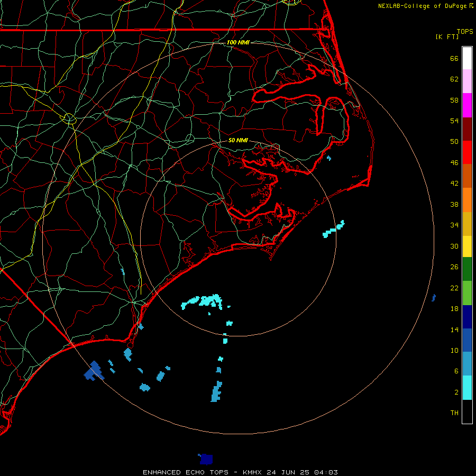Click the light green 22 kft legend swatch
Viewport: 476px width, 476px height.
tap(467, 293)
